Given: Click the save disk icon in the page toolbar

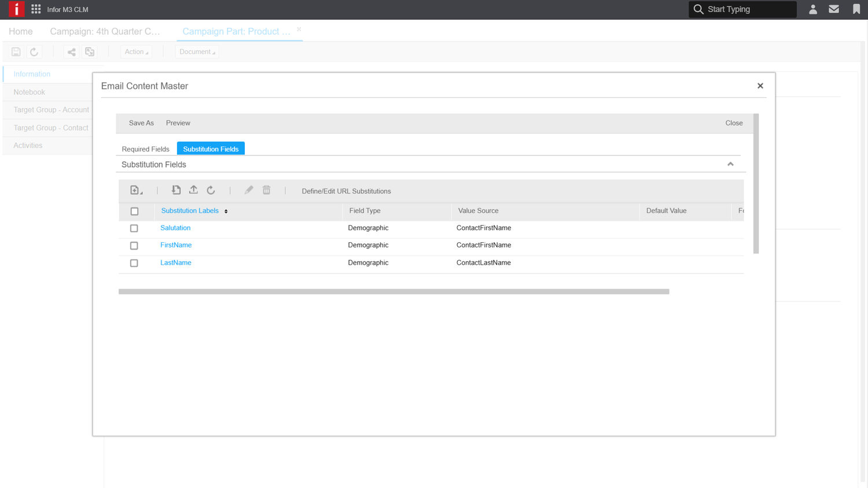Looking at the screenshot, I should [x=16, y=51].
